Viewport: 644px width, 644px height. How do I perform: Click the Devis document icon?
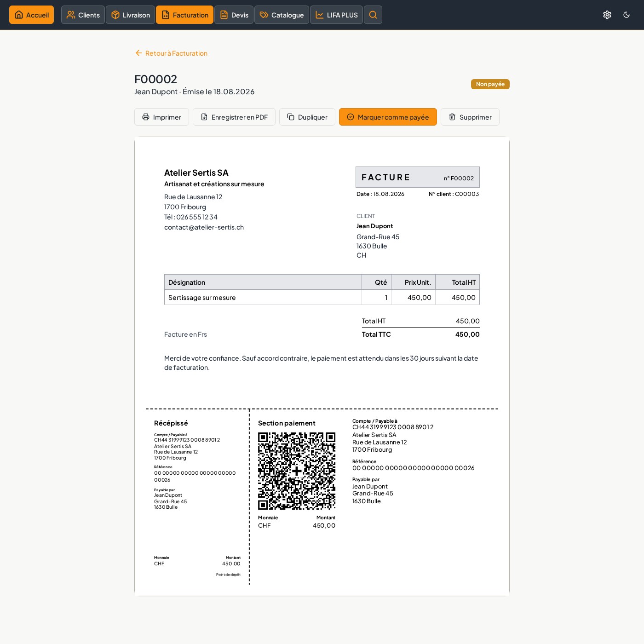click(x=224, y=15)
